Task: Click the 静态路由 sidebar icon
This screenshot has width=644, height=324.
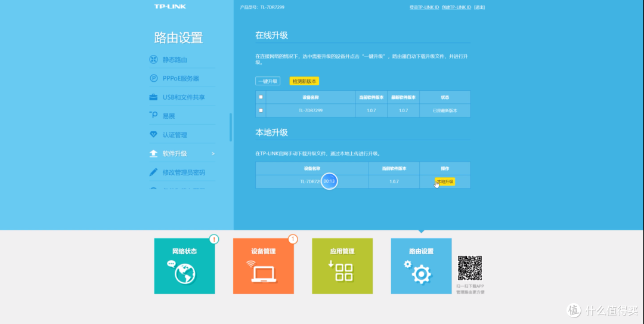Action: pyautogui.click(x=153, y=60)
